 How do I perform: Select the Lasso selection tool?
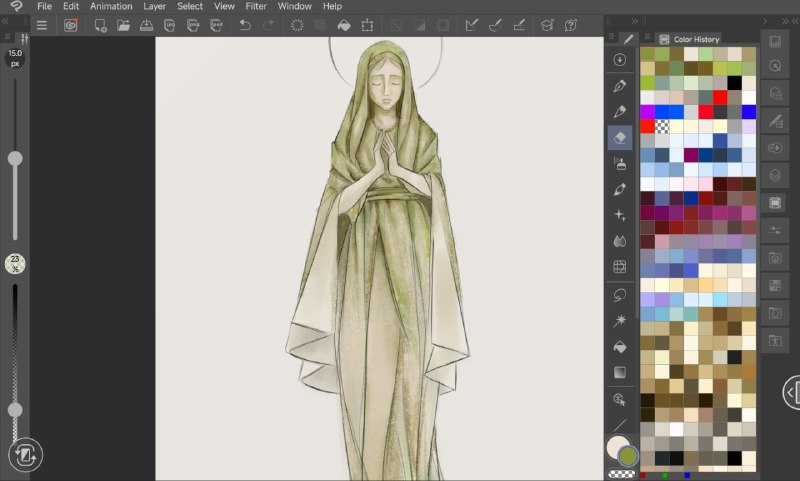click(x=620, y=295)
